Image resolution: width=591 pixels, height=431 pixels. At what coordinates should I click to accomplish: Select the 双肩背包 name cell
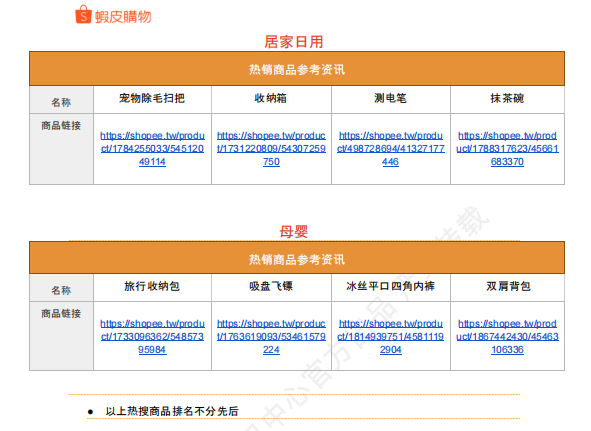[x=507, y=287]
